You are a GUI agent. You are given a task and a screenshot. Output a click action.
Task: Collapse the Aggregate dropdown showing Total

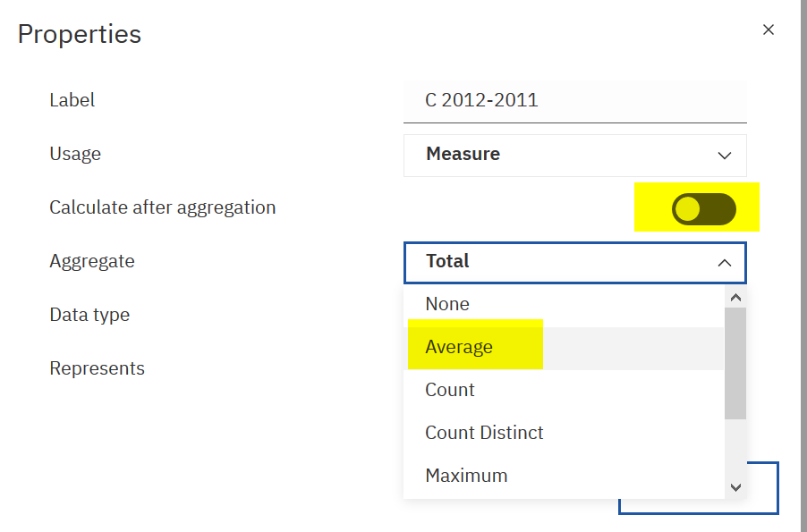pos(575,262)
